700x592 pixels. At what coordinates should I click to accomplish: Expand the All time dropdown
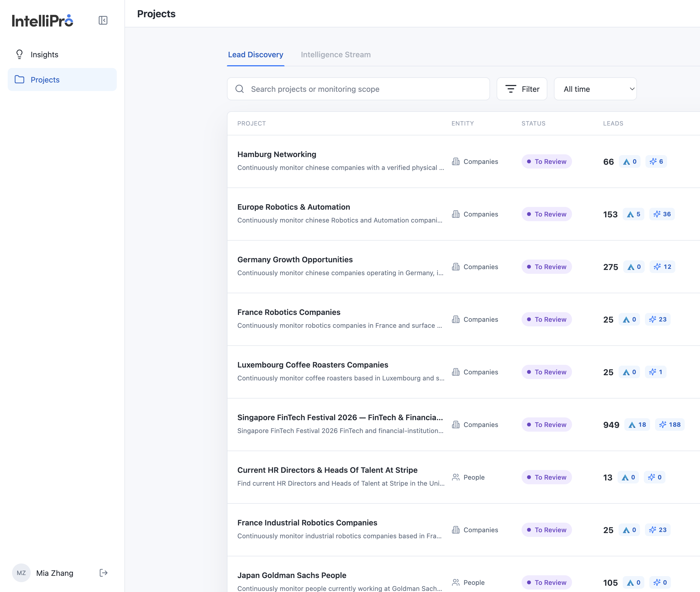(x=595, y=89)
